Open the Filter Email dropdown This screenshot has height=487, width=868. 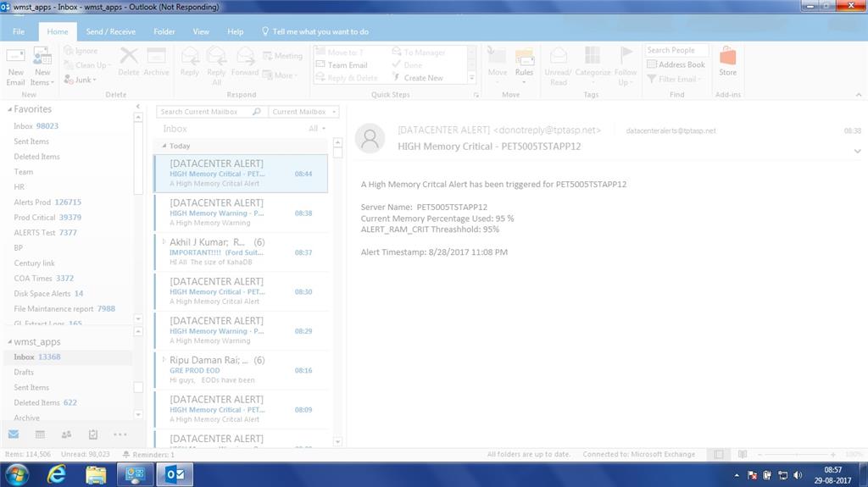coord(674,79)
